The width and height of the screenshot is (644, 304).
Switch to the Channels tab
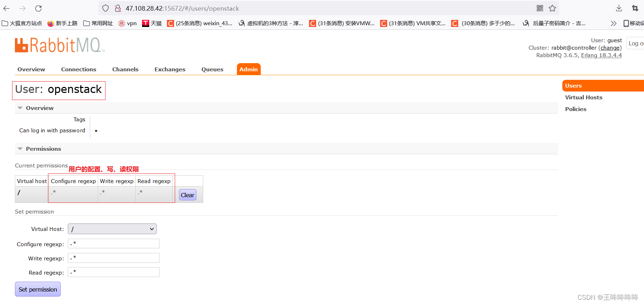(x=125, y=70)
